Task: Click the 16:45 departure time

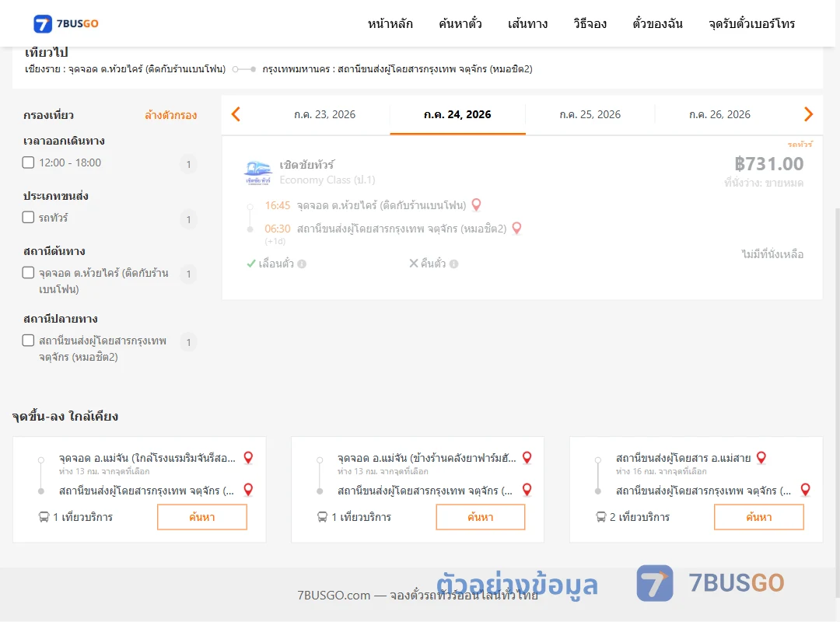Action: point(278,205)
